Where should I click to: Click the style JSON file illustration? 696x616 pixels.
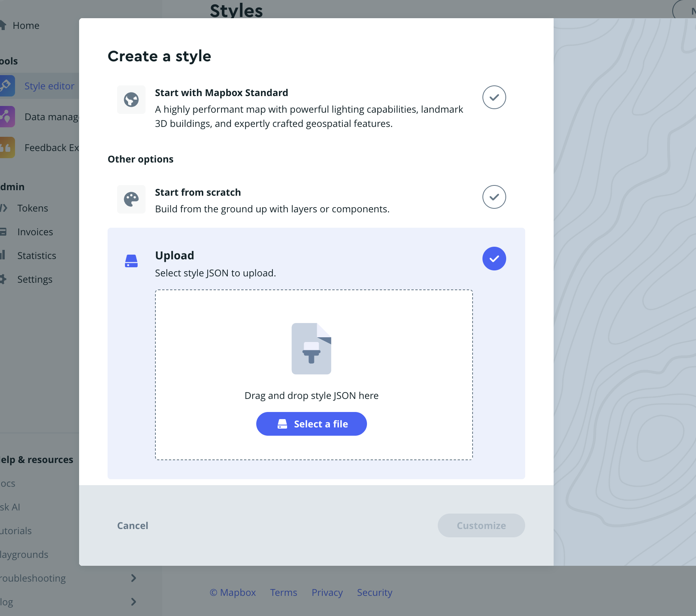[311, 349]
